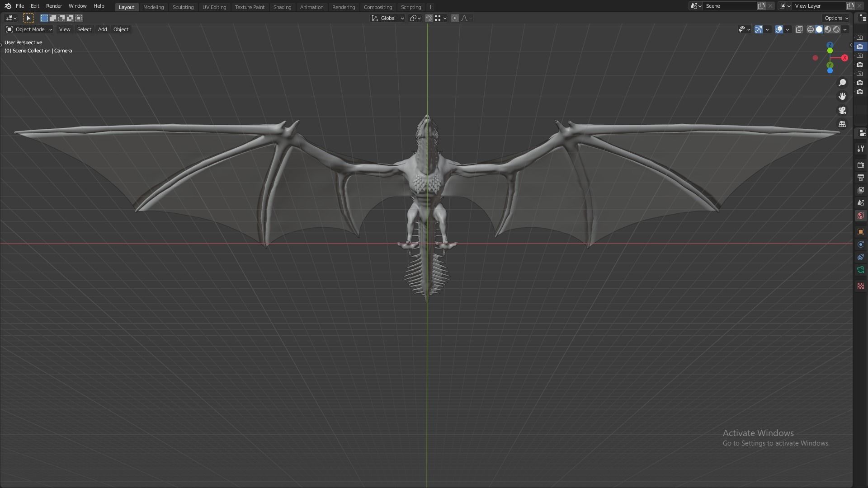Open the Object menu in viewport header
This screenshot has width=868, height=488.
coord(121,29)
